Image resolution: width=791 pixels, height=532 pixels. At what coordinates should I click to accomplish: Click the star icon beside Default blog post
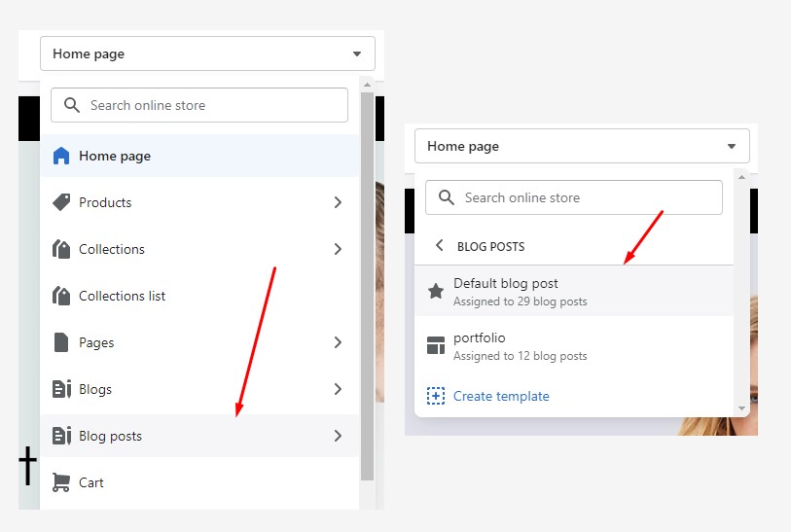tap(436, 292)
